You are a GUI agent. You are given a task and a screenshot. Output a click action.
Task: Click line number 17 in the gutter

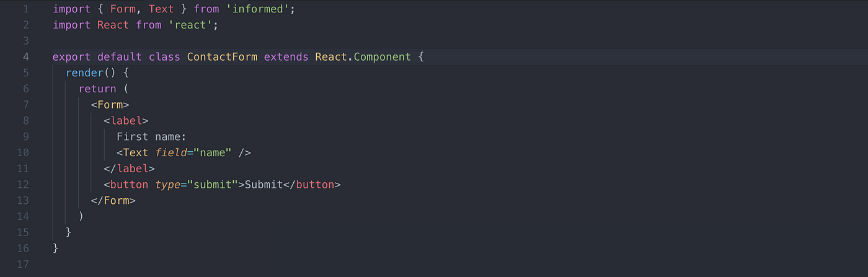click(x=23, y=265)
